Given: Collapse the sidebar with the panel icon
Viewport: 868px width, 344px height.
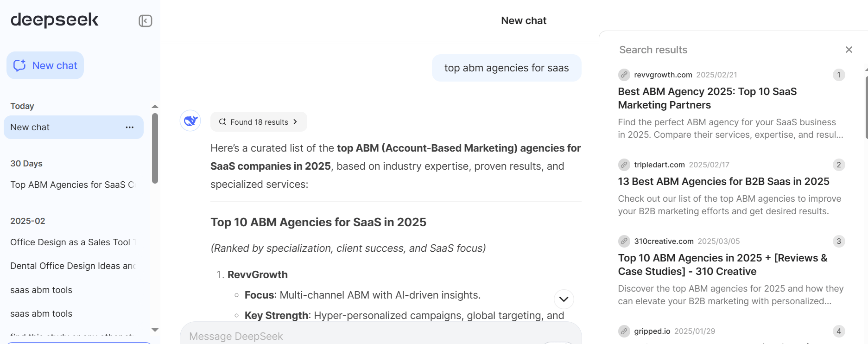Looking at the screenshot, I should [146, 21].
